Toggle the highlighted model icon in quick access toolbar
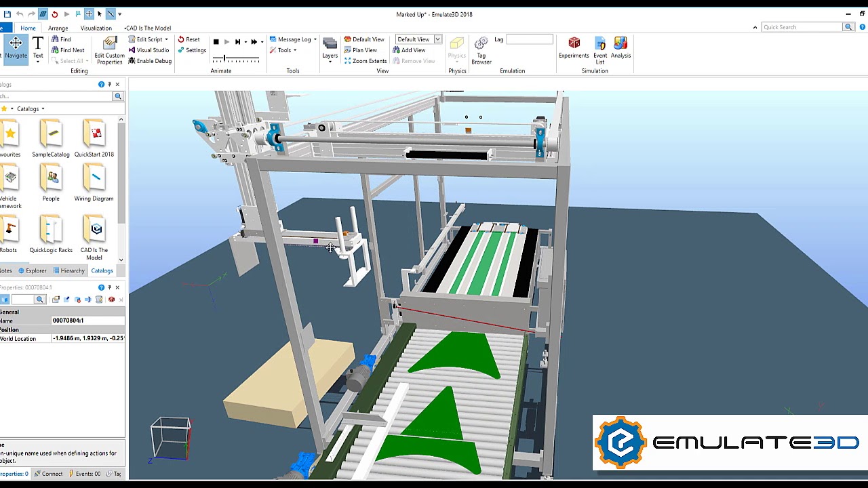This screenshot has height=488, width=868. [x=43, y=14]
